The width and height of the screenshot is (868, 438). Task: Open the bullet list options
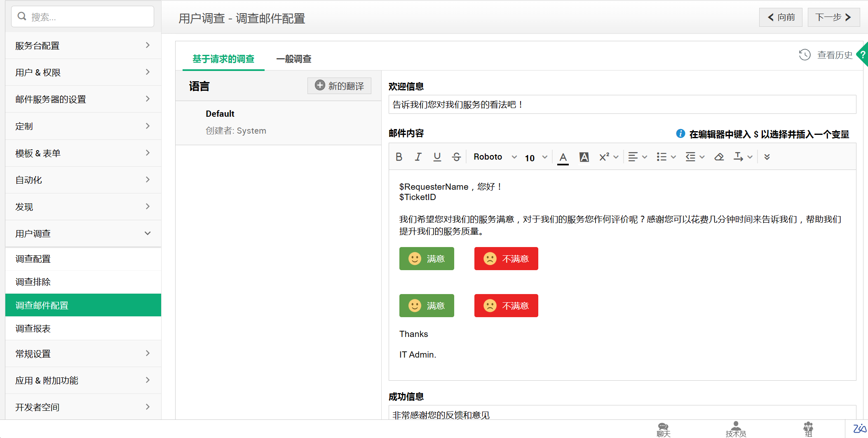click(666, 157)
